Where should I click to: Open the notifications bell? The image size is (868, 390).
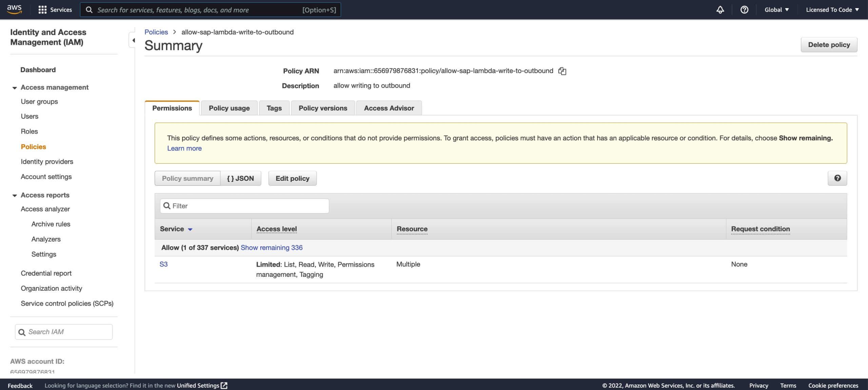(720, 9)
